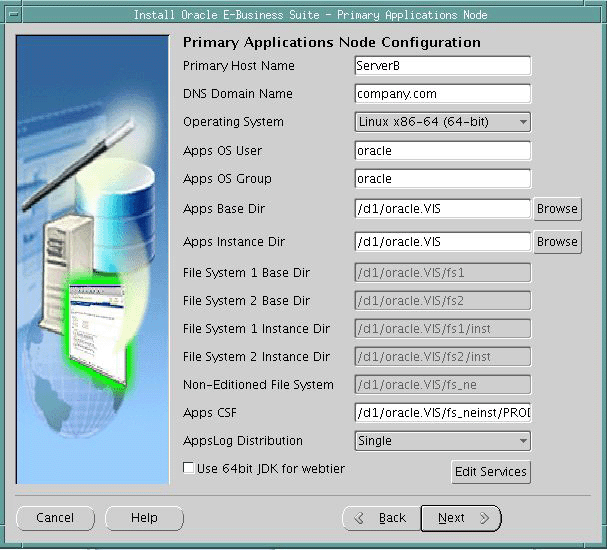This screenshot has height=550, width=607.
Task: Click the Apps Base Dir field
Action: point(442,209)
